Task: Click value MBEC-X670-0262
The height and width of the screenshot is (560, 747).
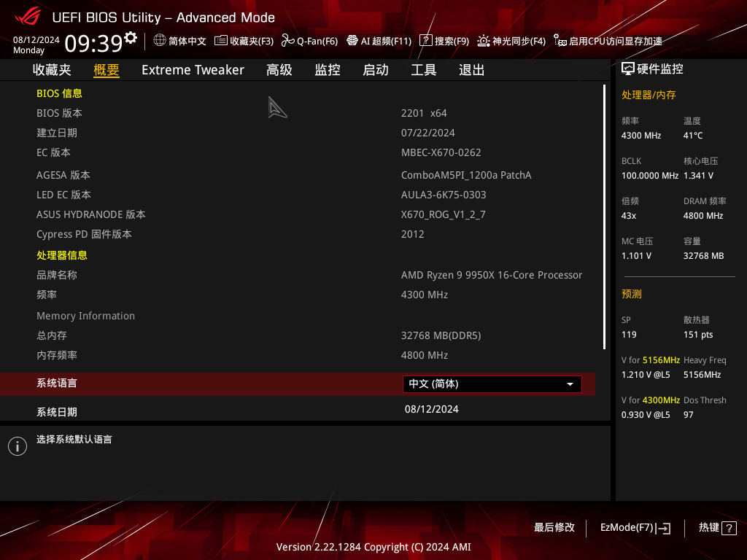Action: click(441, 152)
